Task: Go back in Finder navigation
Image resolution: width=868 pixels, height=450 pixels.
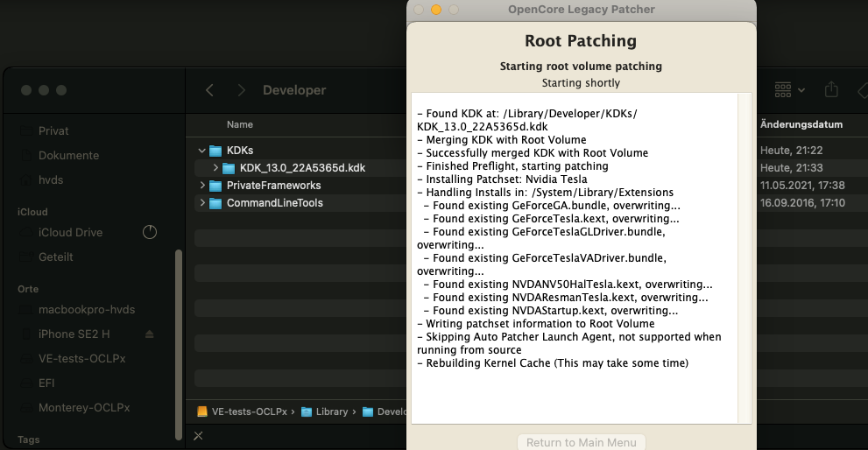Action: coord(209,90)
